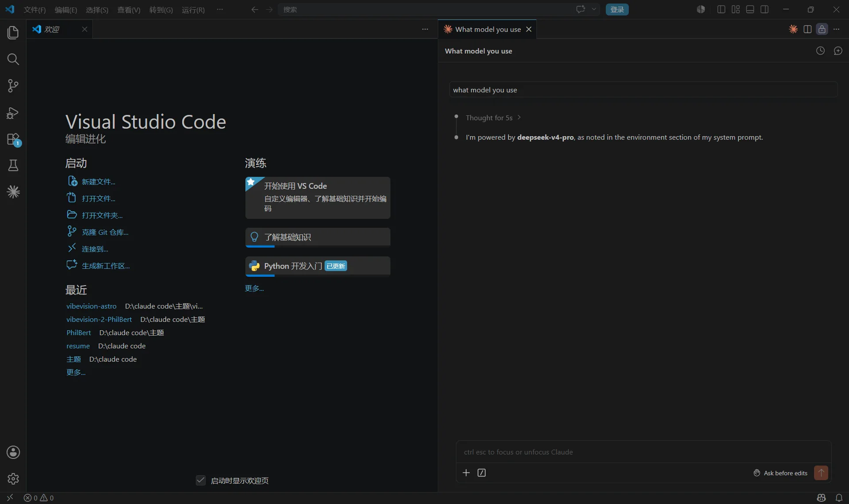The height and width of the screenshot is (504, 849).
Task: Open the 了解基础知识 walkthrough
Action: (x=317, y=237)
